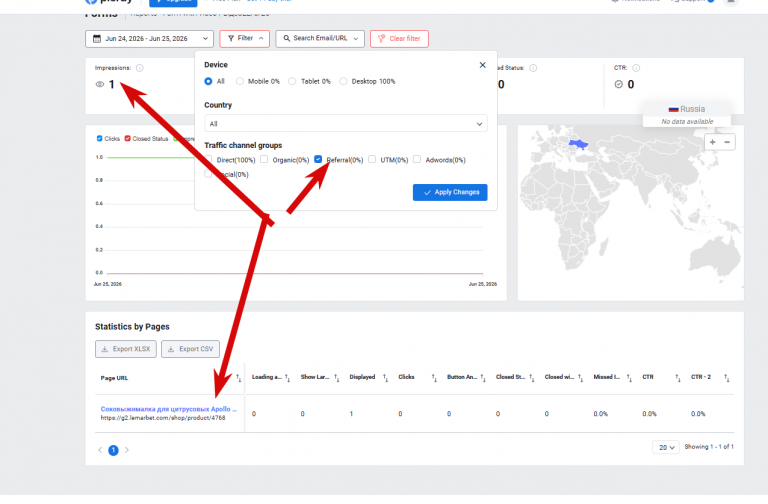Select the All device radio button
768x504 pixels.
point(208,81)
